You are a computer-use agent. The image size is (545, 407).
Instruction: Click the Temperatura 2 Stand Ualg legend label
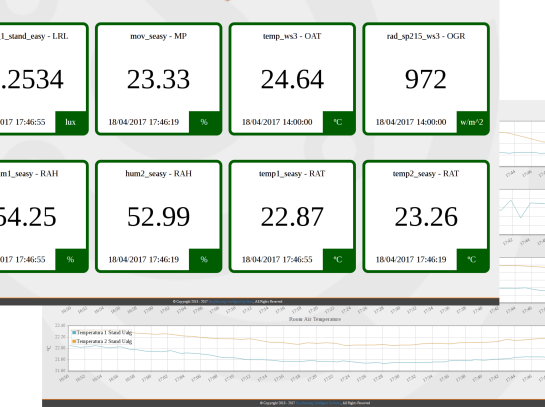coord(104,341)
